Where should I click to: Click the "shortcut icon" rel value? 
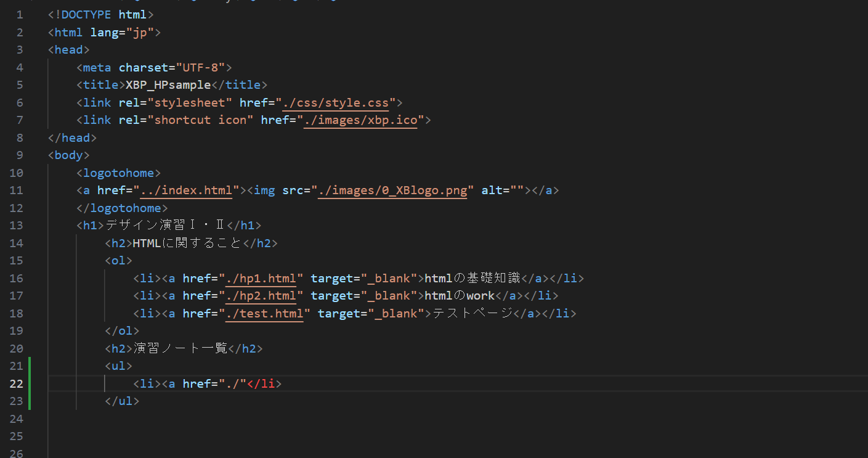coord(200,120)
